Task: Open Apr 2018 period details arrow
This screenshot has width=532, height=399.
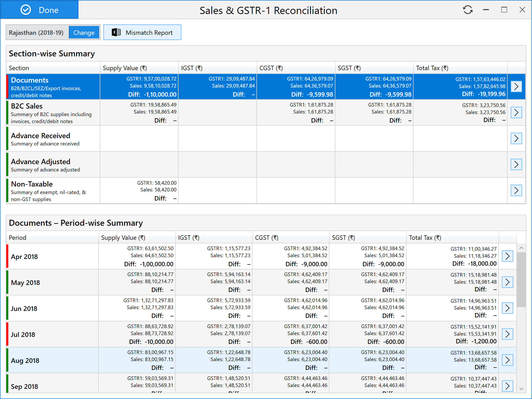Action: point(507,256)
